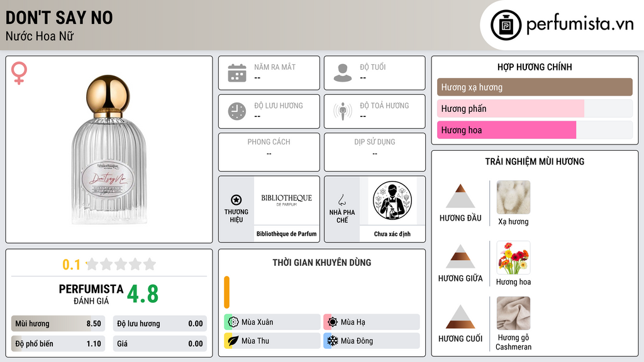Click the calendar icon for Năm ra mắt
644x362 pixels.
point(237,73)
